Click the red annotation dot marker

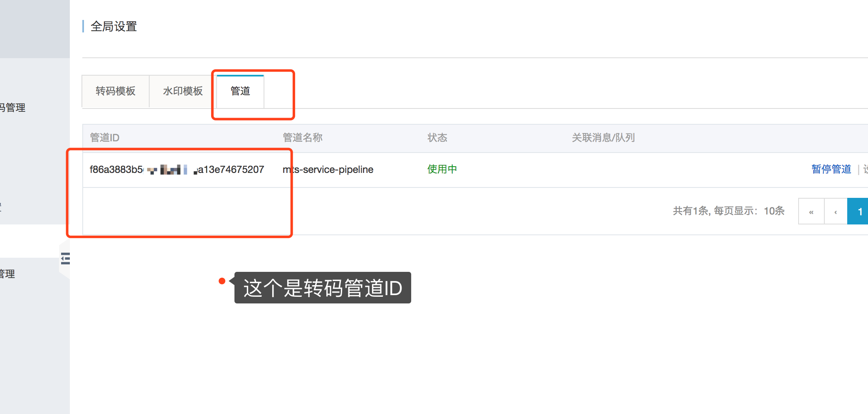coord(222,281)
